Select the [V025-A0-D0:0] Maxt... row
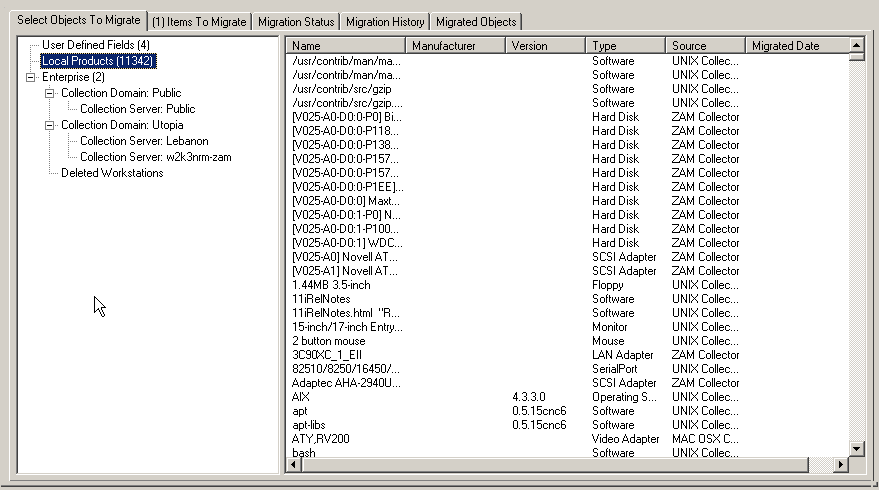The height and width of the screenshot is (490, 879). pos(567,201)
